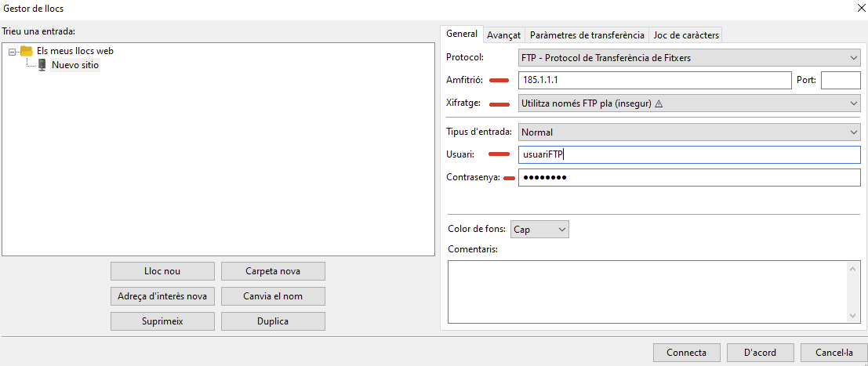Open the Color de fons dropdown

[539, 229]
